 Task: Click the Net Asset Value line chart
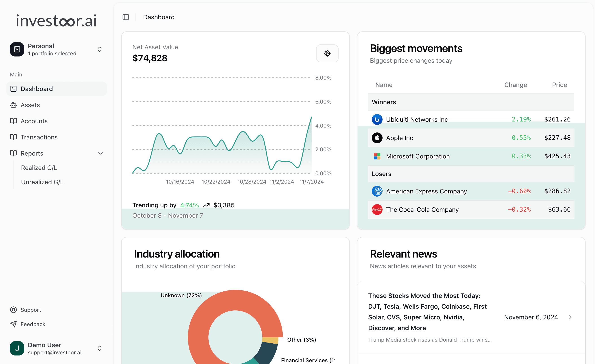[x=222, y=145]
